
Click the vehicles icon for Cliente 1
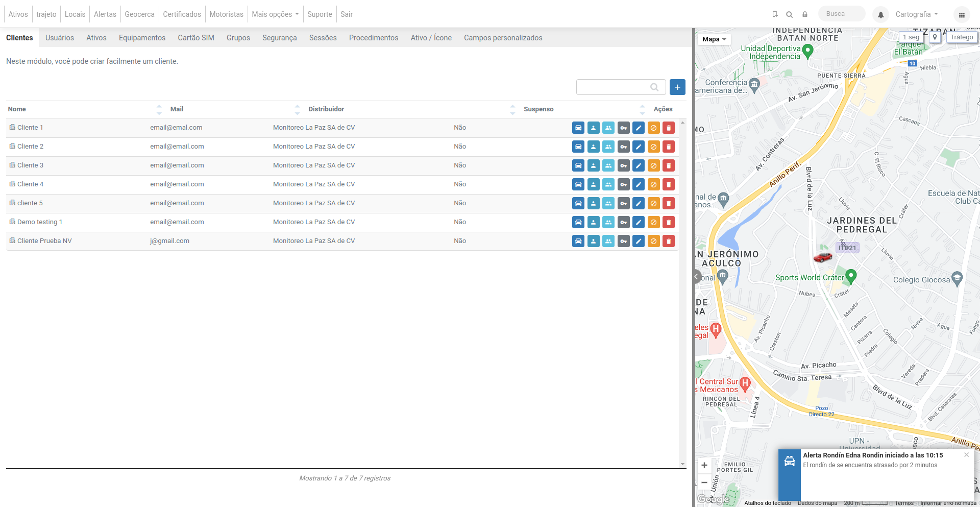(578, 128)
